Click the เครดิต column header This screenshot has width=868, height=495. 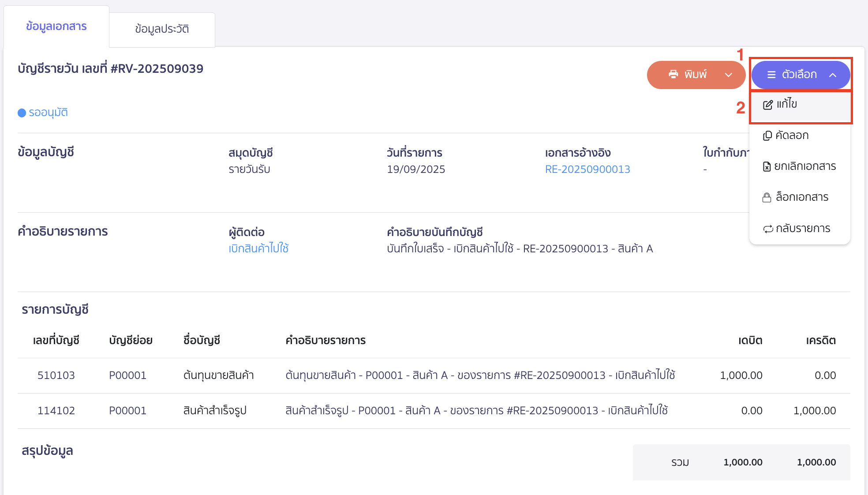(821, 341)
